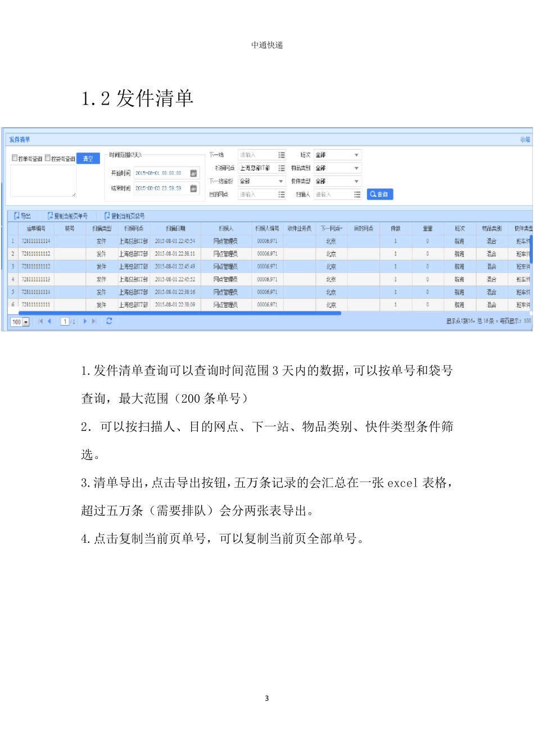Expand the 物品类别 dropdown
This screenshot has width=534, height=756.
(356, 168)
